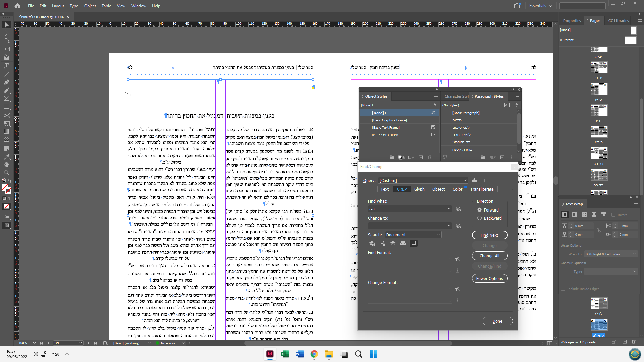Toggle Include Locked Layers search icon
Screen dimensions: 644x362
click(372, 244)
